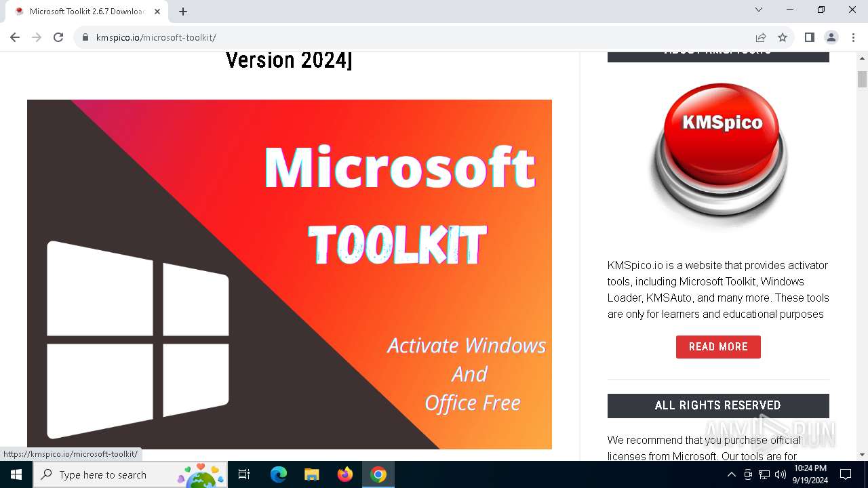Click the ALL RIGHTS RESERVED heading

718,405
